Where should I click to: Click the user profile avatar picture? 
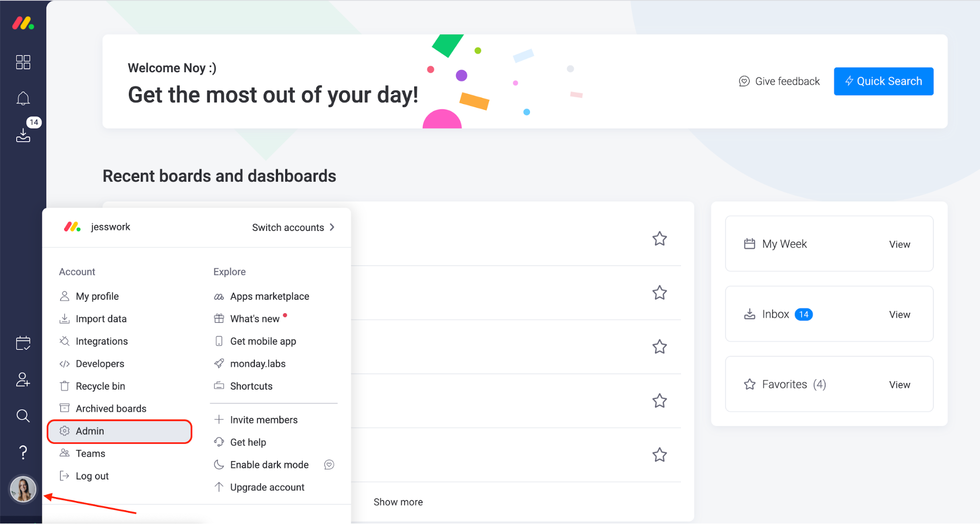pos(23,489)
